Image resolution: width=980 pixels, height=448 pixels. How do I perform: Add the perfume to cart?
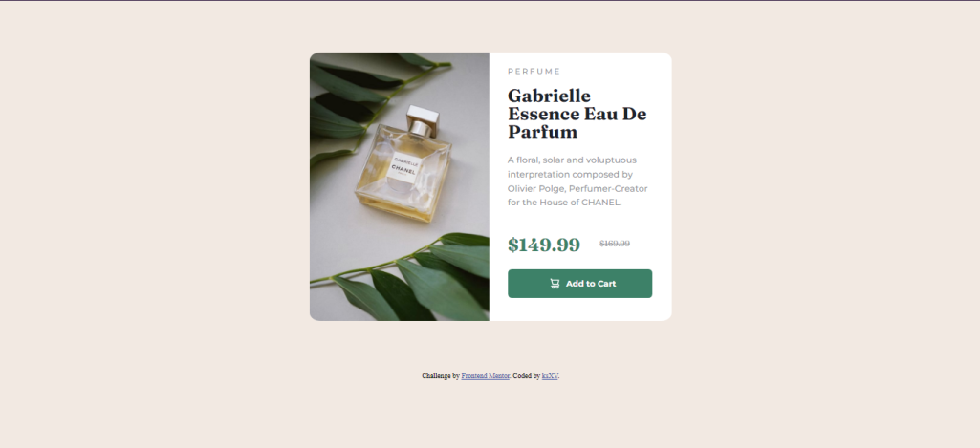579,284
